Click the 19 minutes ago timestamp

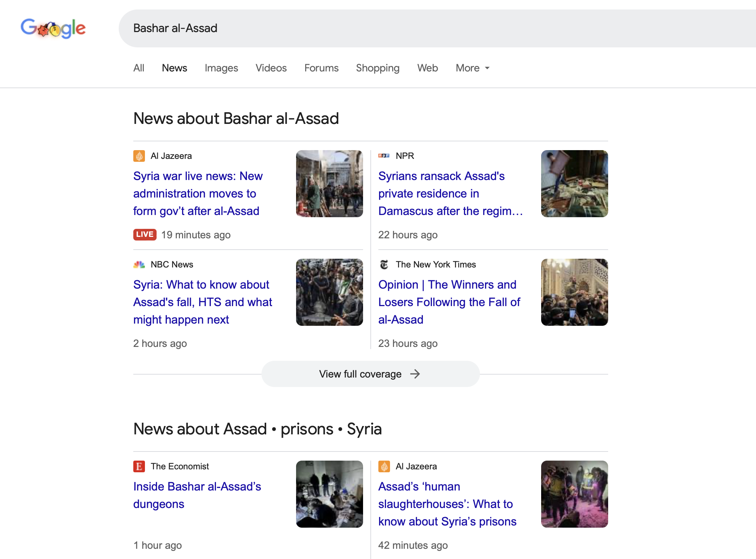tap(196, 235)
